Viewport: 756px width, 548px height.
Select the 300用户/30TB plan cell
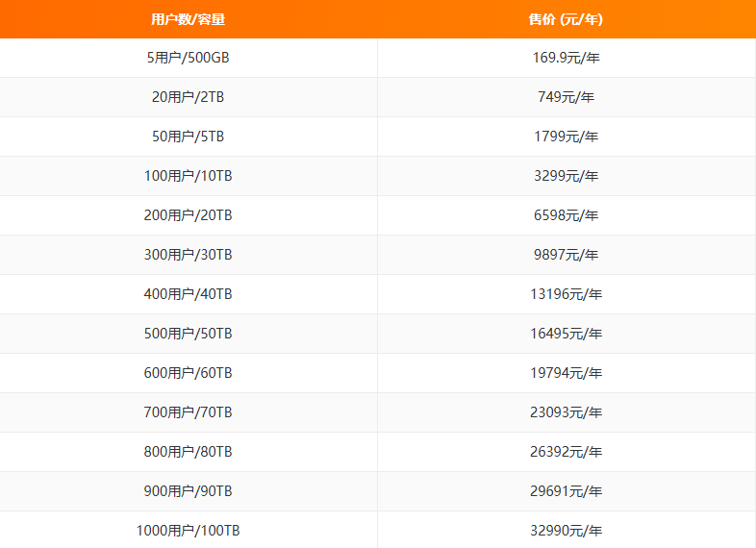pyautogui.click(x=189, y=255)
